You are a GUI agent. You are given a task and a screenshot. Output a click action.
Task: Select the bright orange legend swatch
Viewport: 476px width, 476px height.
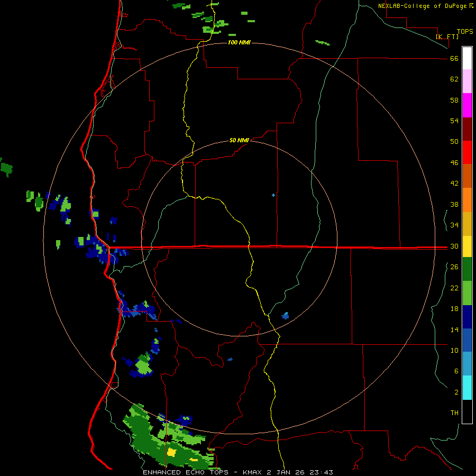467,199
